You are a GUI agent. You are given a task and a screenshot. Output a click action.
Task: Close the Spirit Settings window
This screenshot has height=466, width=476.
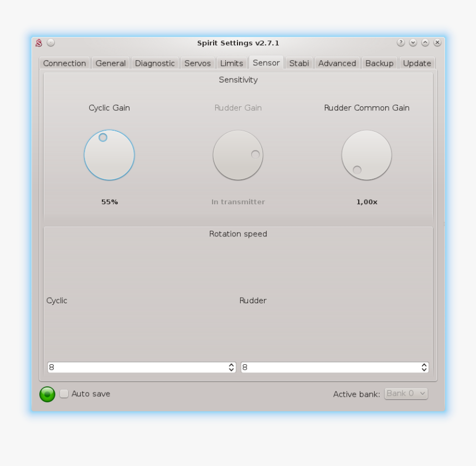tap(437, 43)
